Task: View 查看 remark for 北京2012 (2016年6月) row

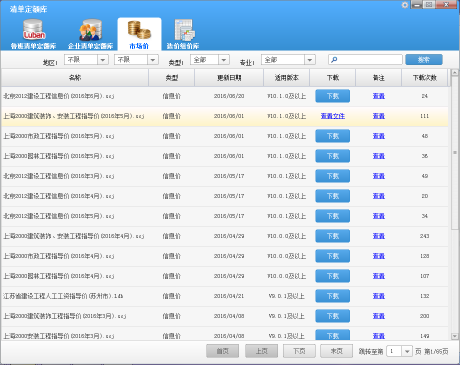Action: tap(379, 96)
